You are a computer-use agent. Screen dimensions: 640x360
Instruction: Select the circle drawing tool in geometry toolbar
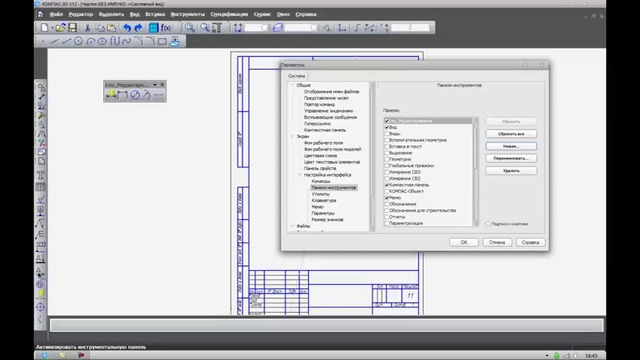(78, 41)
